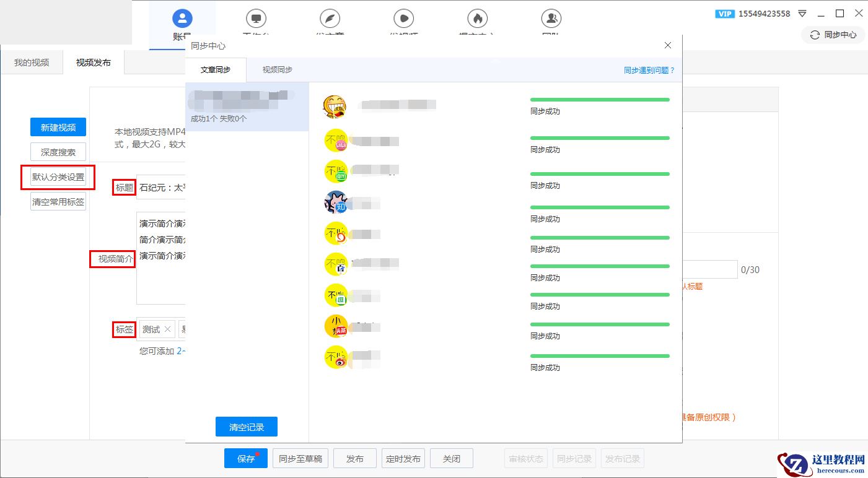Open 同步中心 with the refresh icon button
The width and height of the screenshot is (868, 478).
pyautogui.click(x=833, y=35)
